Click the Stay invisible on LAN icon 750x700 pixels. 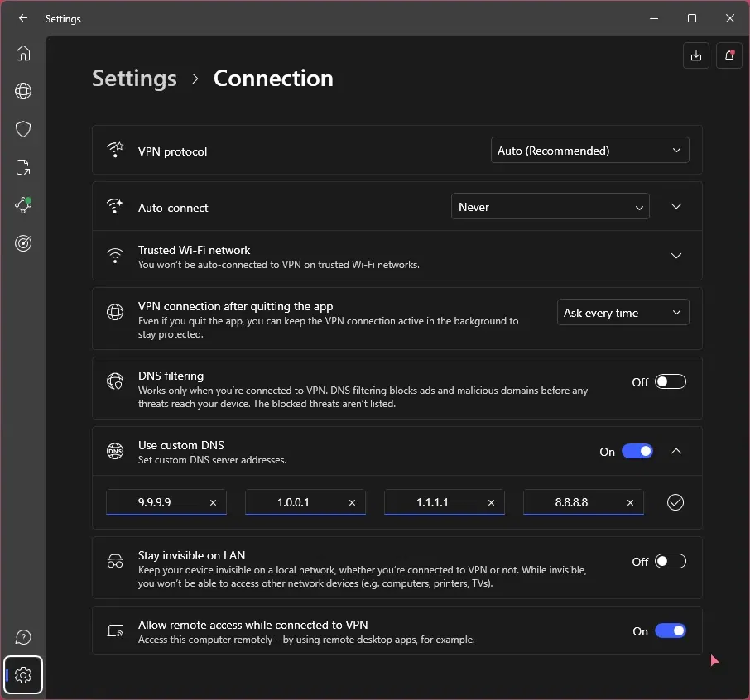pyautogui.click(x=115, y=561)
